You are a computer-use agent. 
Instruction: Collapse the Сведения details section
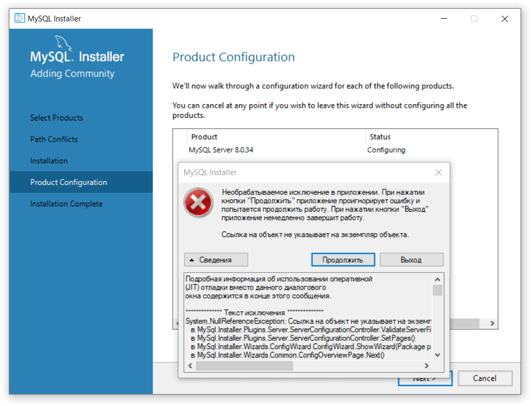click(x=215, y=259)
